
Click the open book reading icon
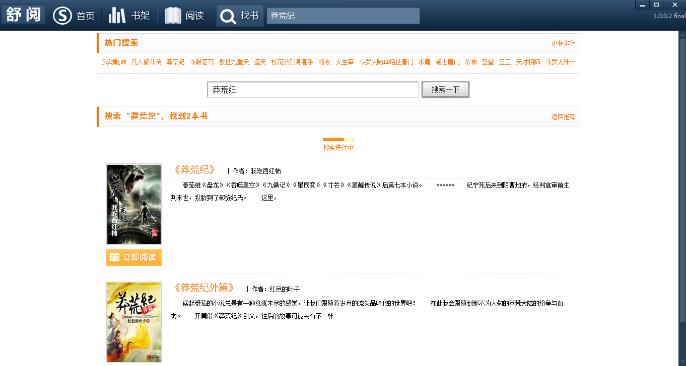(172, 16)
